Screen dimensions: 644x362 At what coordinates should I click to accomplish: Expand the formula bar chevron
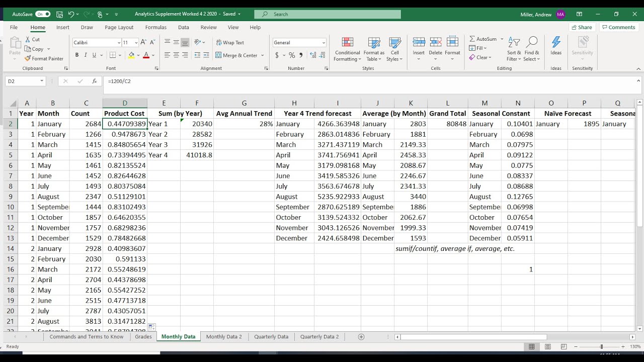639,81
